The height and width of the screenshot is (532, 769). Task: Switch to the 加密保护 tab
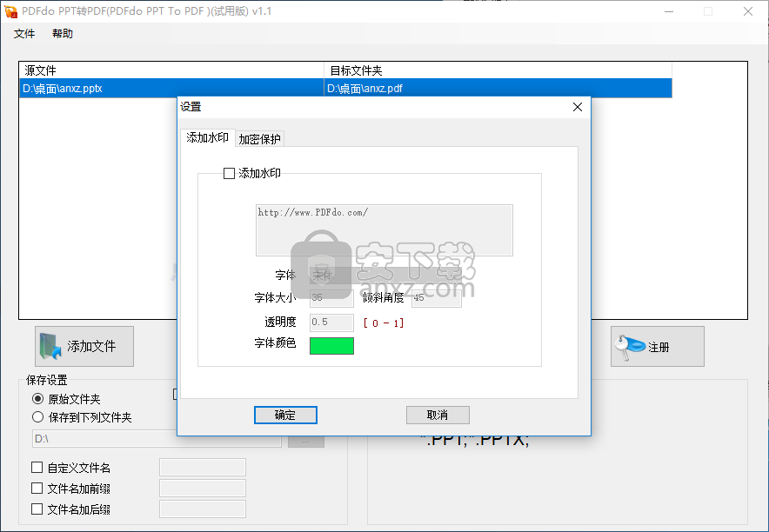coord(259,139)
